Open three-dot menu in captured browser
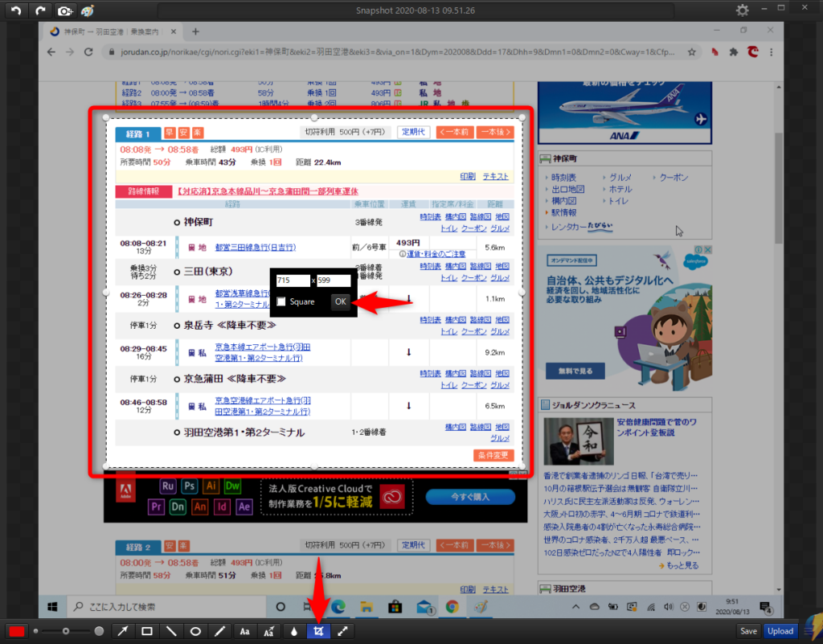This screenshot has width=823, height=644. [x=771, y=52]
